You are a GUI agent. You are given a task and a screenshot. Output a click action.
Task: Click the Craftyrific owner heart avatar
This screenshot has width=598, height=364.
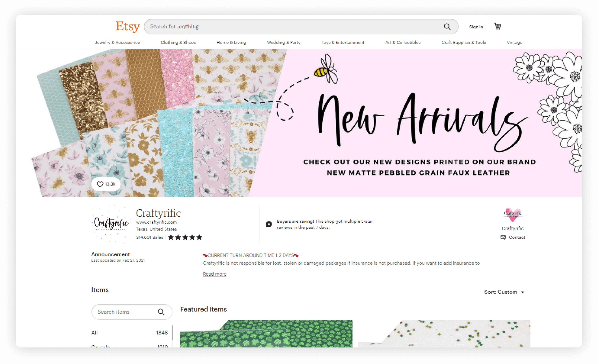513,215
